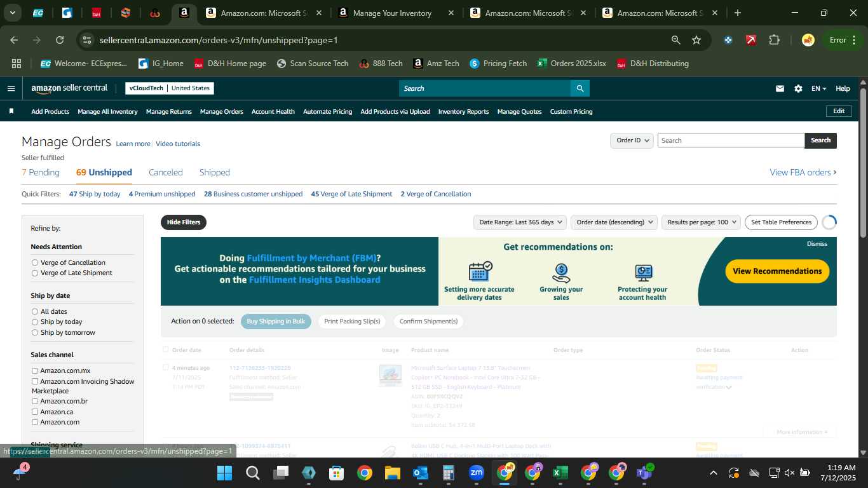Change Results per page dropdown
Screen dimensions: 868x488
(701, 222)
